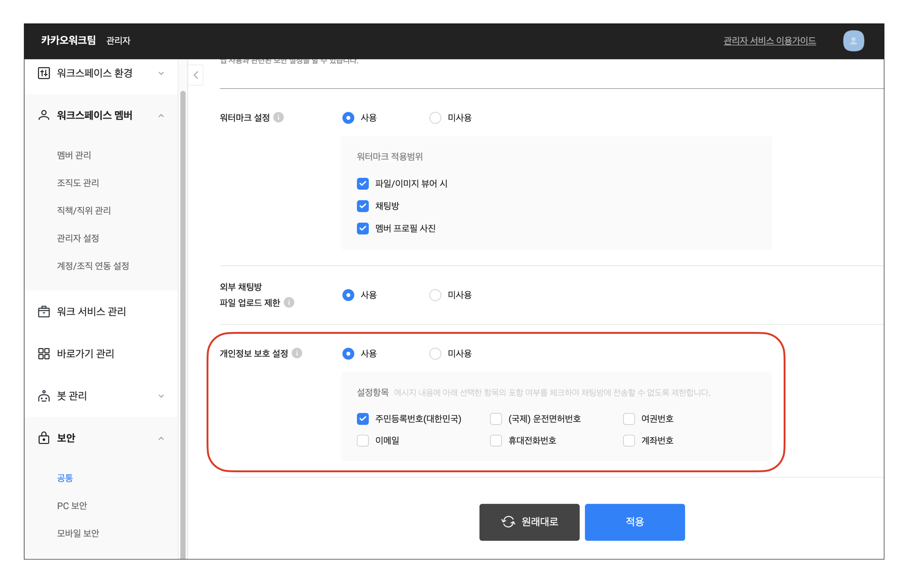Viewport: 905px width, 588px height.
Task: Click the 워크 서비스 관리 briefcase icon
Action: tap(44, 312)
